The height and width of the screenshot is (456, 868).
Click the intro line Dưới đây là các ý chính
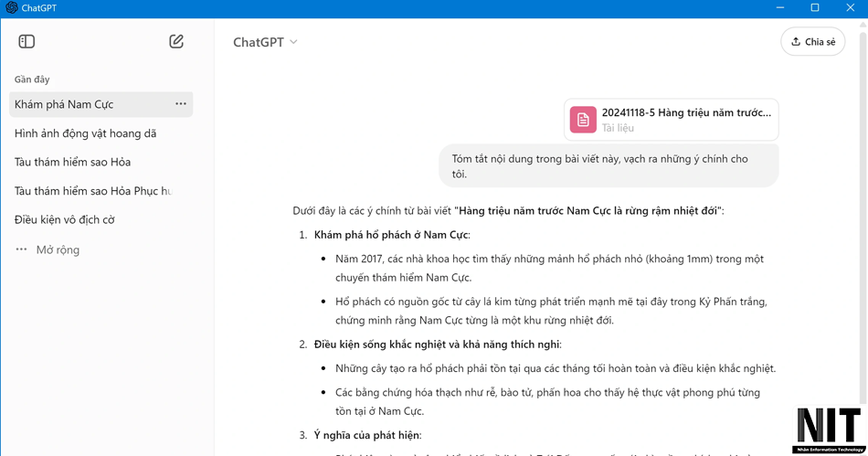[x=508, y=210]
